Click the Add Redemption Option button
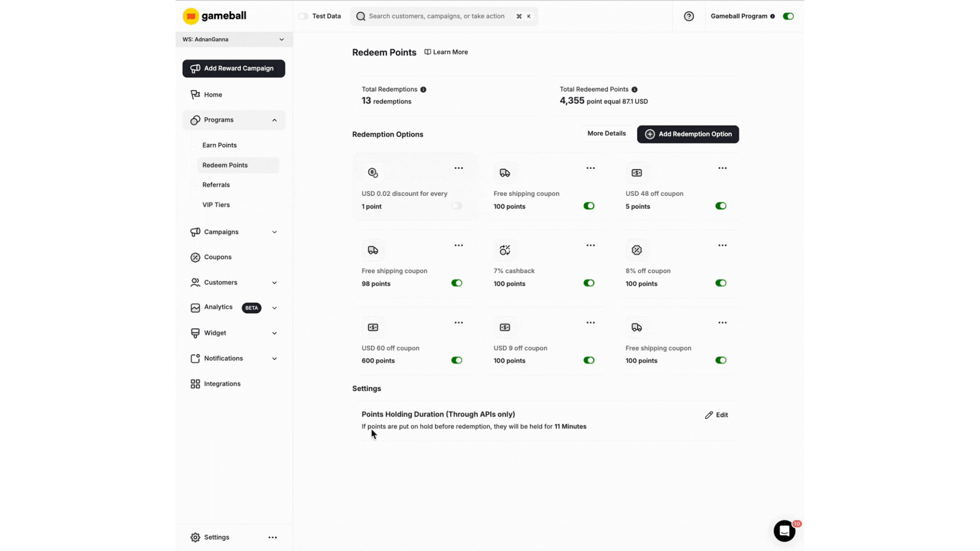This screenshot has height=551, width=980. point(688,134)
